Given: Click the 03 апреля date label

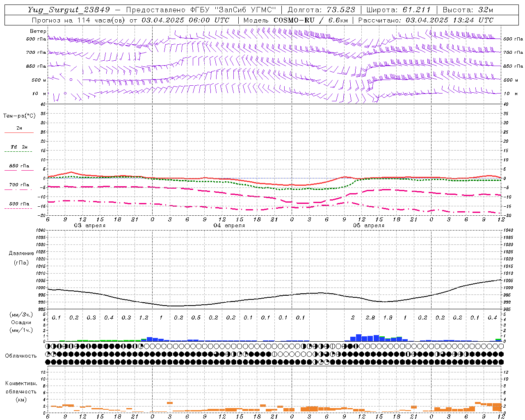Looking at the screenshot, I should point(89,226).
